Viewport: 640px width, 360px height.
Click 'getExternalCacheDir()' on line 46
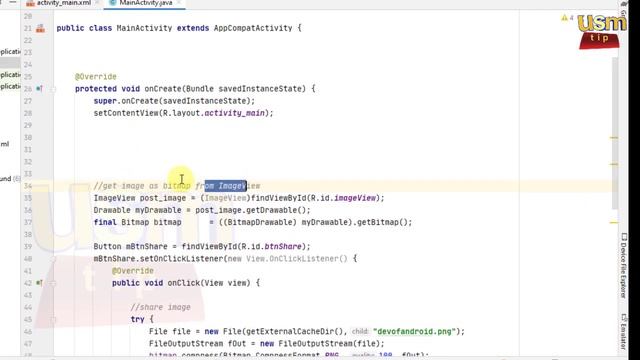[294, 331]
